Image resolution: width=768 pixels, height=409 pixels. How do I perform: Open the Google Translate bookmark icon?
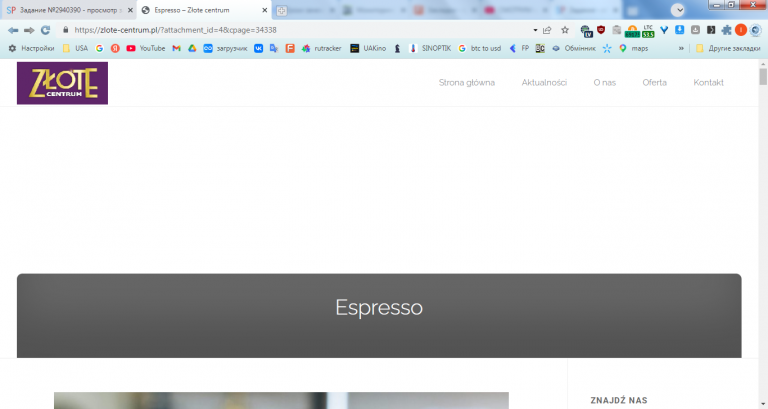(x=274, y=48)
